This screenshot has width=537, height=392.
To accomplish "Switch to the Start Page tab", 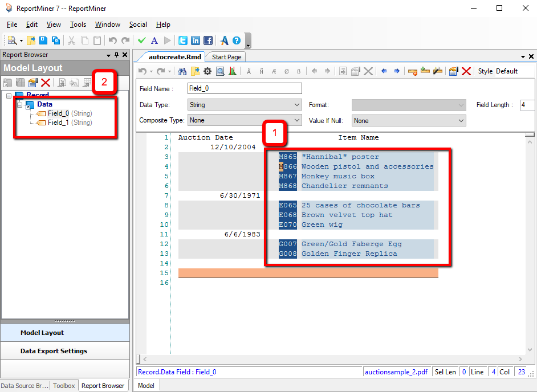I will (226, 57).
